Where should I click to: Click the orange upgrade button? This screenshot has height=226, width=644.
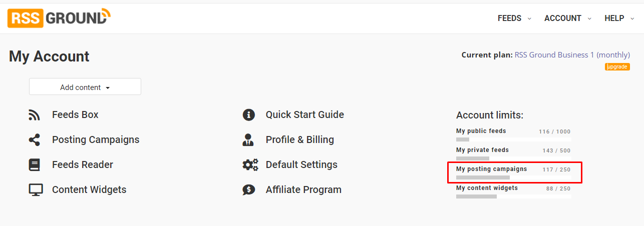tap(617, 66)
